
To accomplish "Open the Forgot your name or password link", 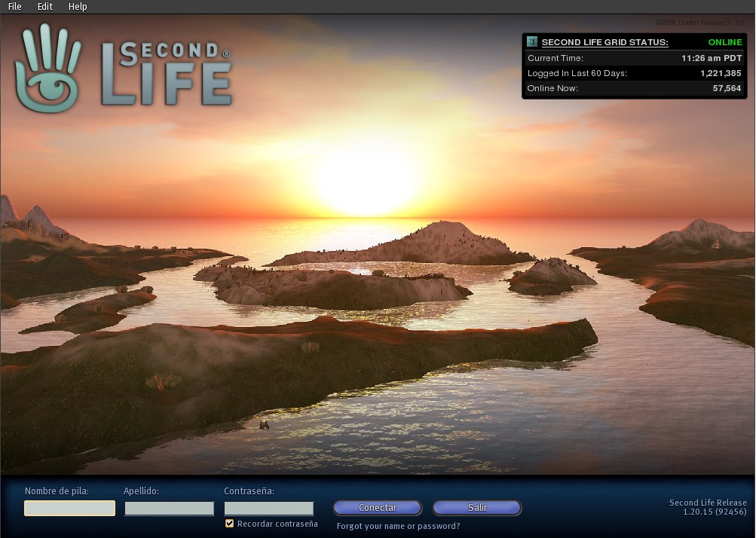I will pos(398,526).
